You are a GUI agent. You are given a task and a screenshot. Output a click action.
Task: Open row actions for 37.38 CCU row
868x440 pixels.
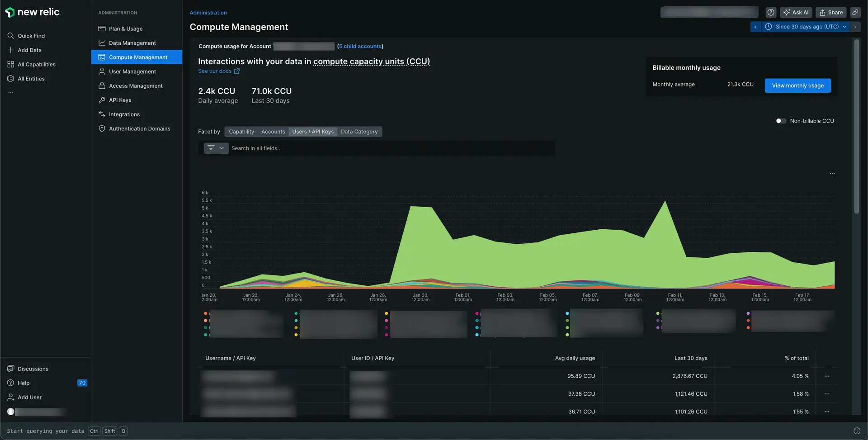pyautogui.click(x=826, y=394)
